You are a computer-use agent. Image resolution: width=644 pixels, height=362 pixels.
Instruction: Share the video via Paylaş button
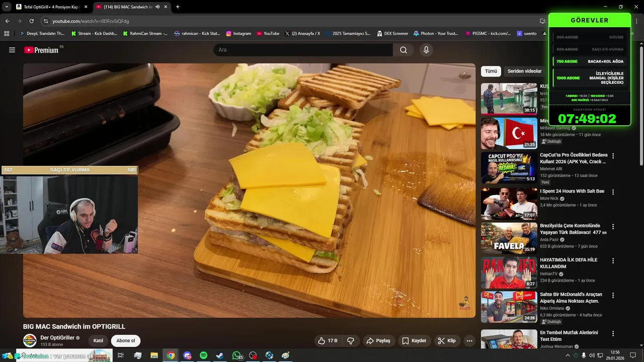pyautogui.click(x=378, y=341)
